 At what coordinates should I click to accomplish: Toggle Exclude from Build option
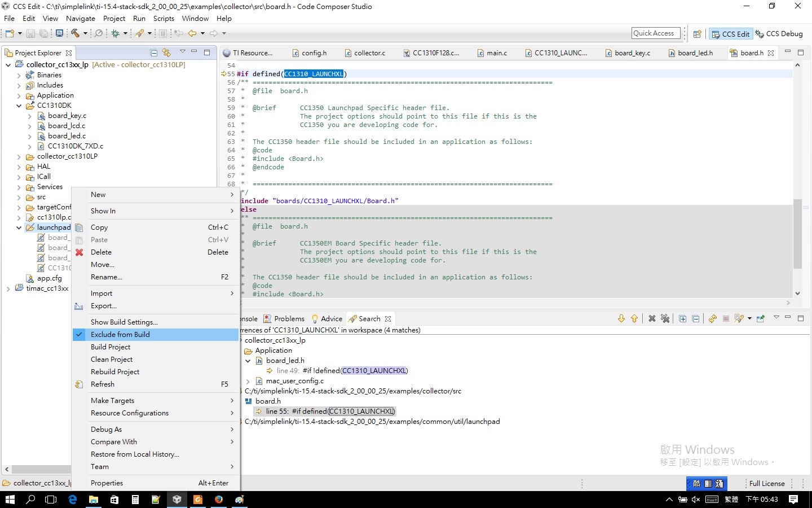[x=120, y=335]
